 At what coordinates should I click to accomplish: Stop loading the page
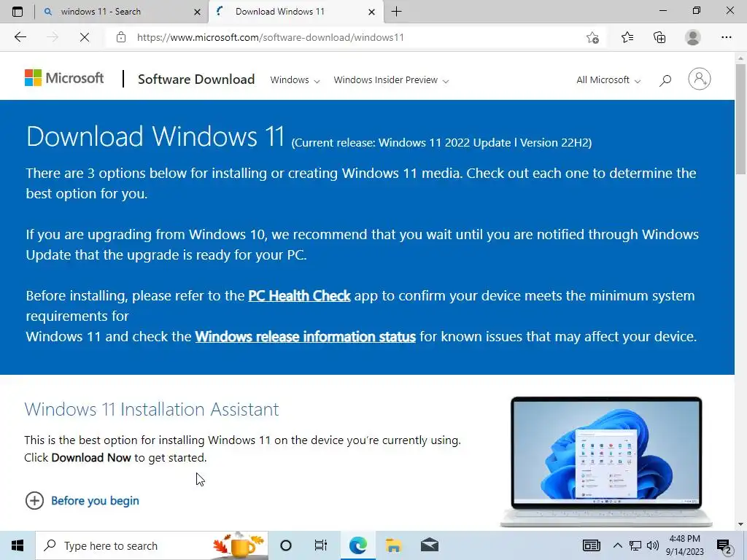tap(85, 37)
